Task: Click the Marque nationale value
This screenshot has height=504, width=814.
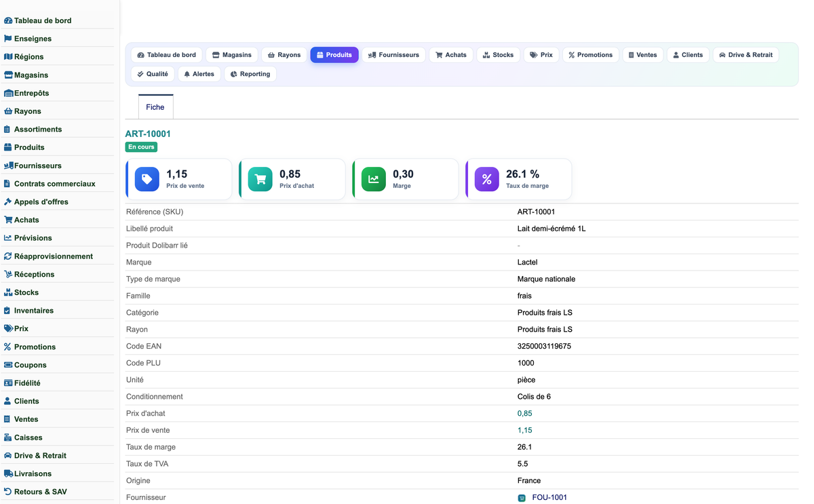Action: click(x=546, y=279)
